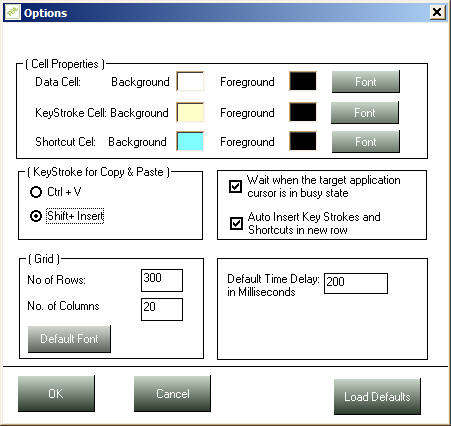Screen dimensions: 451x426
Task: Pick the Data Cell foreground color
Action: point(303,81)
